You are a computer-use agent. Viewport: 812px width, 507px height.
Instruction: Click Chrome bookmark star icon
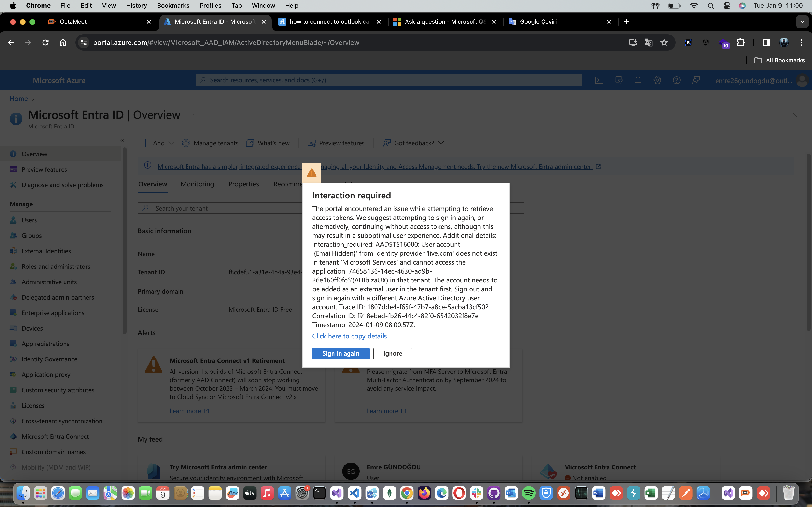tap(664, 42)
